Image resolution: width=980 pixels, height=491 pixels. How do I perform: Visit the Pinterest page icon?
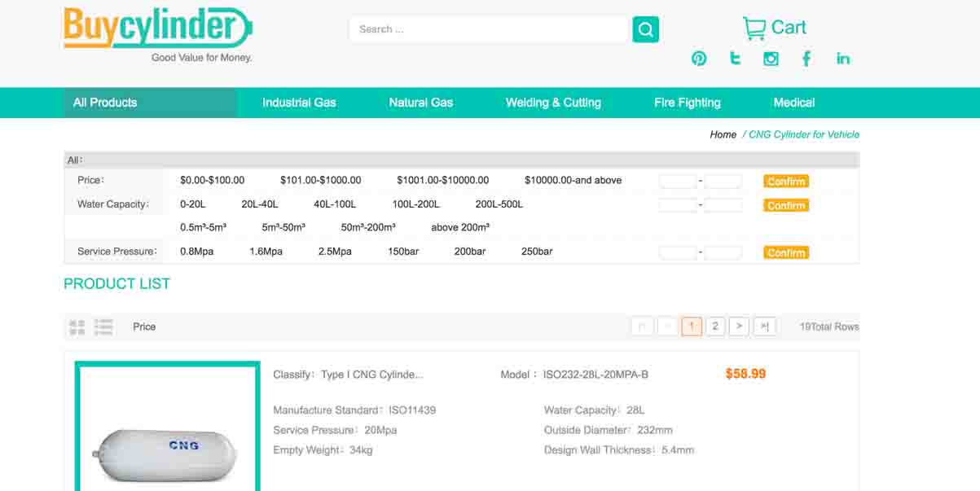click(x=699, y=59)
